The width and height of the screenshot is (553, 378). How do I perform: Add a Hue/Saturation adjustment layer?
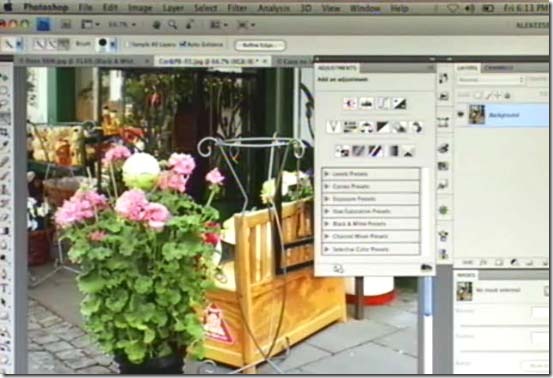click(x=350, y=127)
